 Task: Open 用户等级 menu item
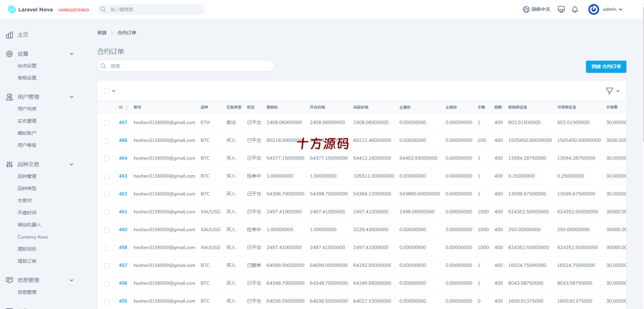(27, 145)
